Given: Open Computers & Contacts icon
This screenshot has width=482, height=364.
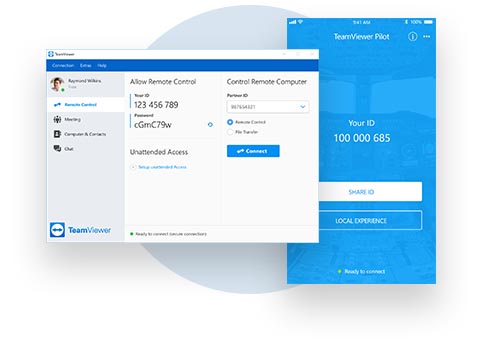Looking at the screenshot, I should point(57,134).
